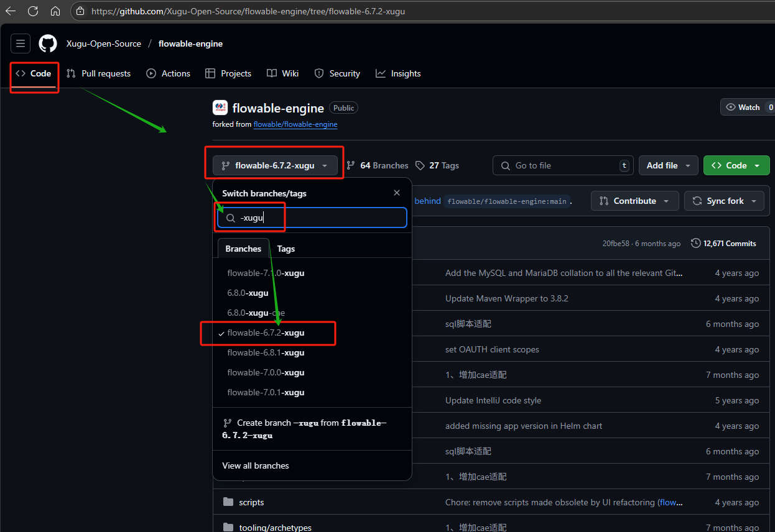Focus the Go to file search box

coord(563,165)
